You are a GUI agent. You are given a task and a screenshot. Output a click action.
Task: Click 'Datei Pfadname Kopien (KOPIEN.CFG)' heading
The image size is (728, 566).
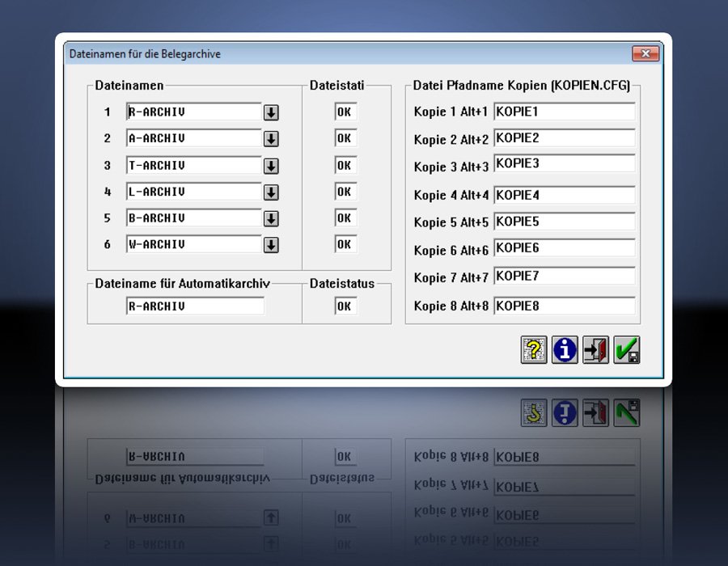pyautogui.click(x=522, y=86)
